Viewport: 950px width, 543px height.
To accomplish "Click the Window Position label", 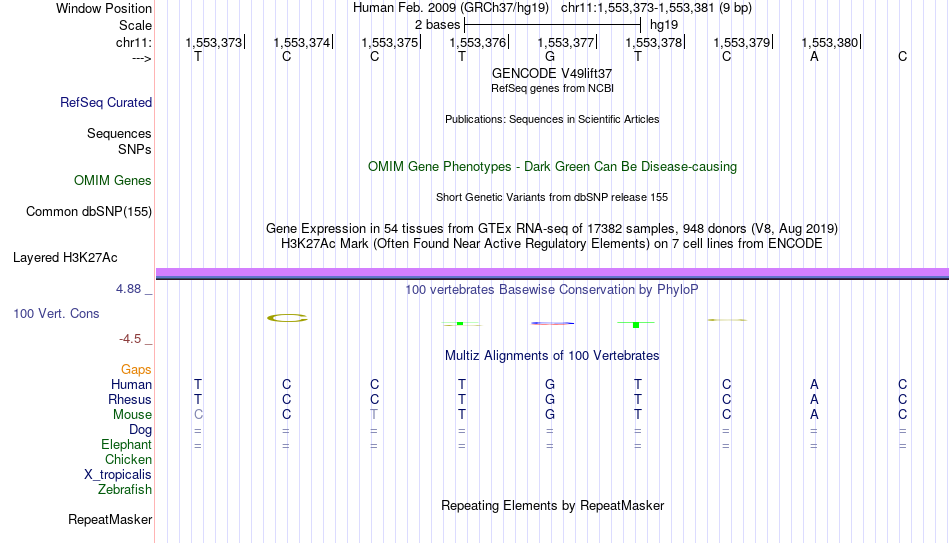I will (x=104, y=8).
